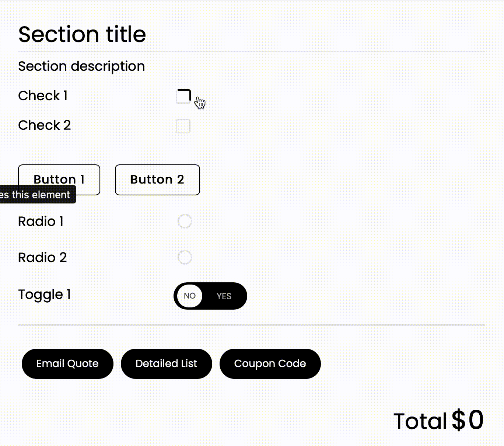Enable the Check 1 checkbox

pos(183,97)
